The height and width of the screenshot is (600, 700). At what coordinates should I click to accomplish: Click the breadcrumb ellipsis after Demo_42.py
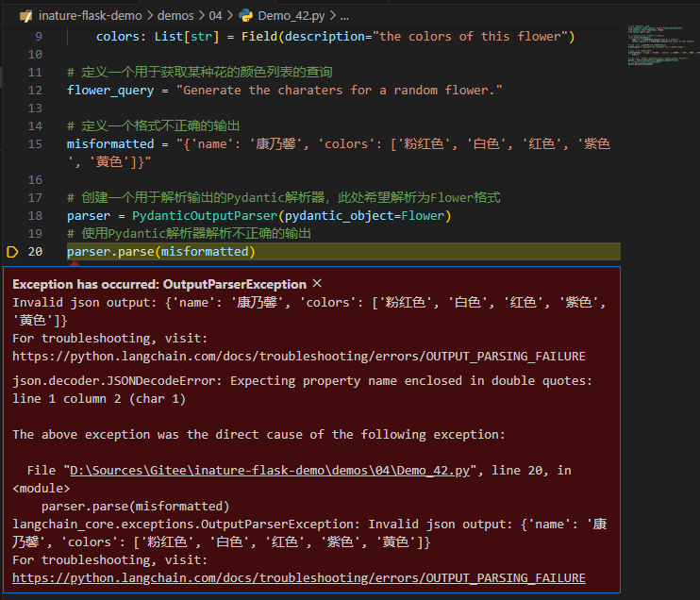click(343, 16)
